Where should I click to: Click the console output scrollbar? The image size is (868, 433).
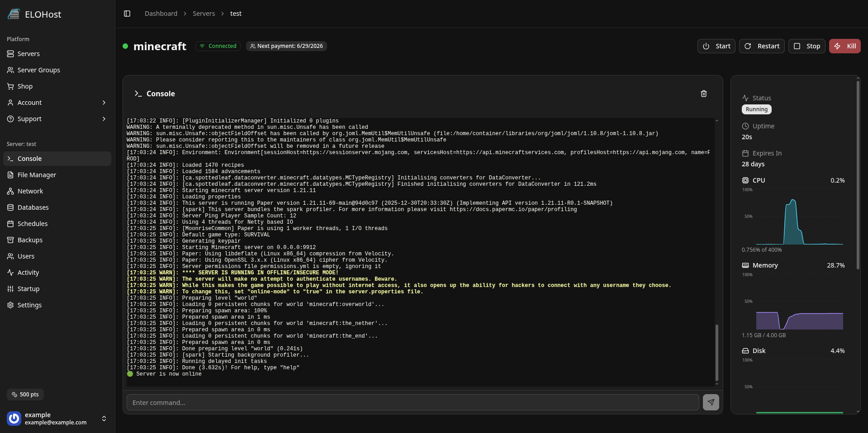tap(717, 353)
